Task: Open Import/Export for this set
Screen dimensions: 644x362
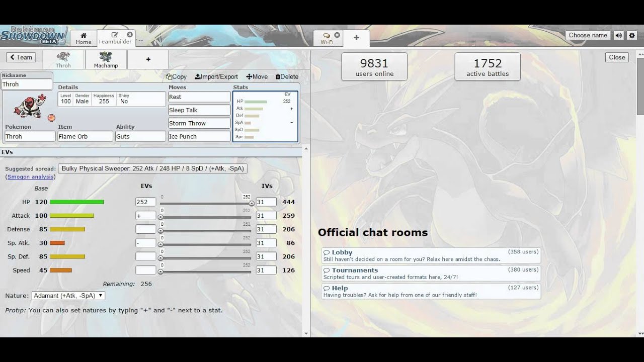Action: click(x=216, y=77)
